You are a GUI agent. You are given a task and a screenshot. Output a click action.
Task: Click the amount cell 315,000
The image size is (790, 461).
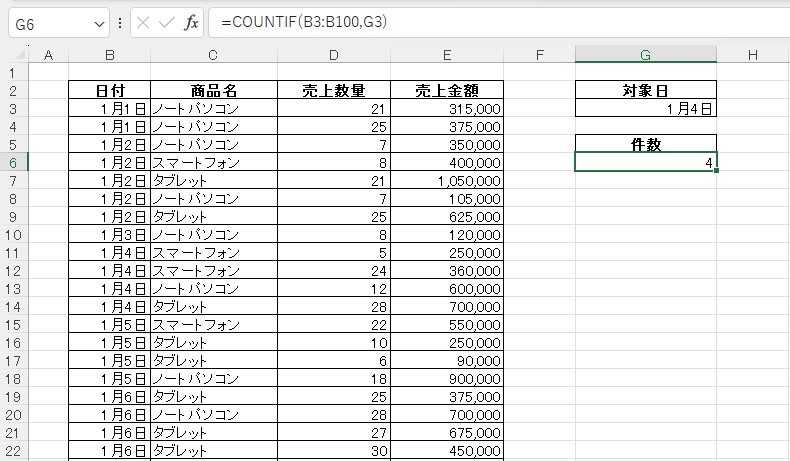447,108
